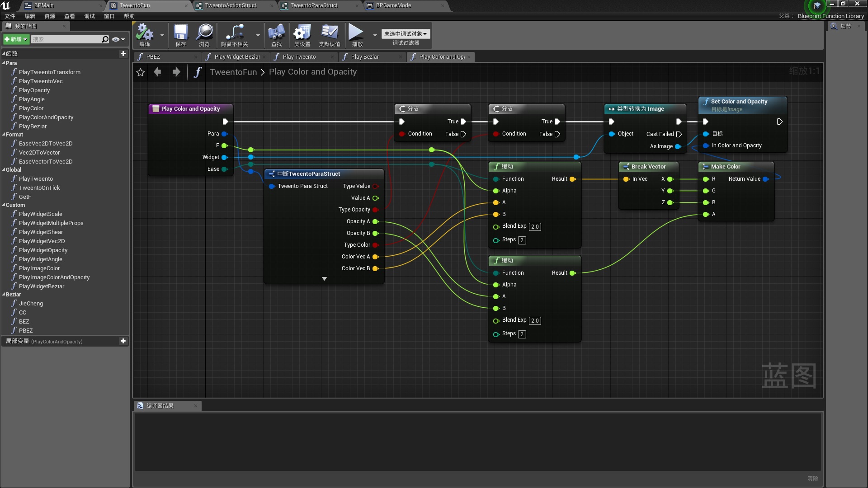Select the TweentoFun breadcrumb tab
Screen dimensions: 868x488
tap(233, 71)
